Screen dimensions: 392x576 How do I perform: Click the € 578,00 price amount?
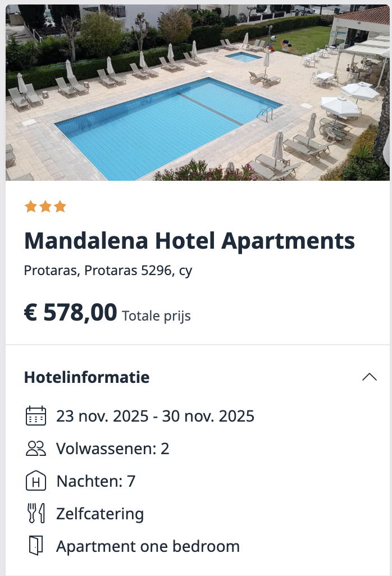[71, 312]
